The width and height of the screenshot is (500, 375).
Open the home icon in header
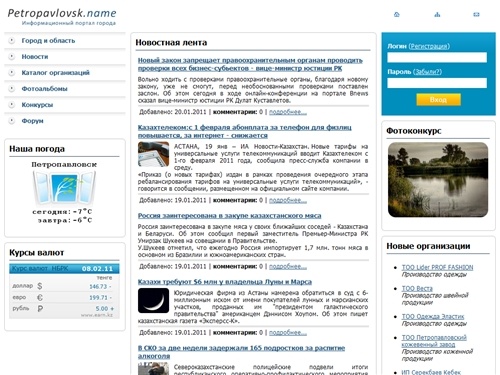coord(397,14)
